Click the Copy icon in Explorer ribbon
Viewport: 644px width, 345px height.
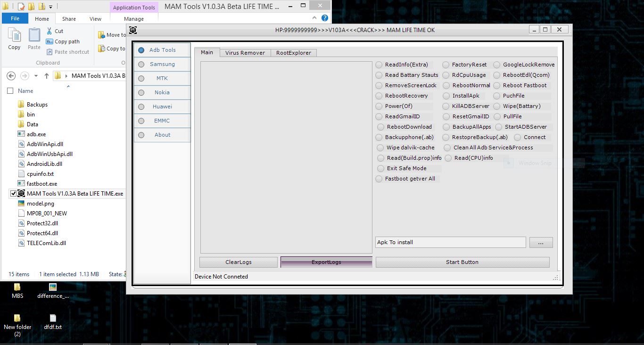(15, 35)
